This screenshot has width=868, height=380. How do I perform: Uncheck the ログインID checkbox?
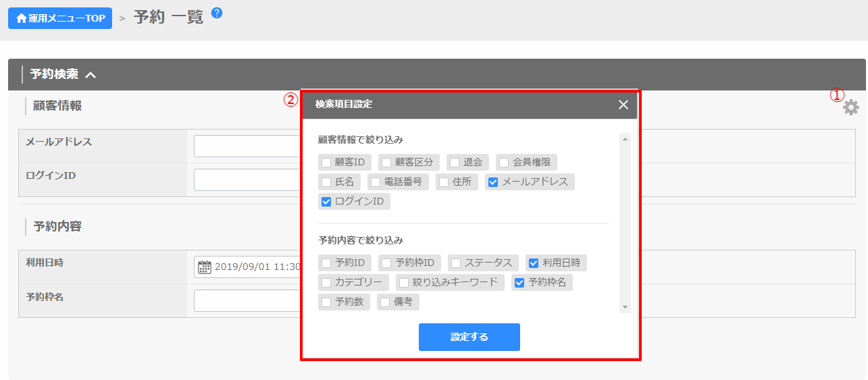327,202
